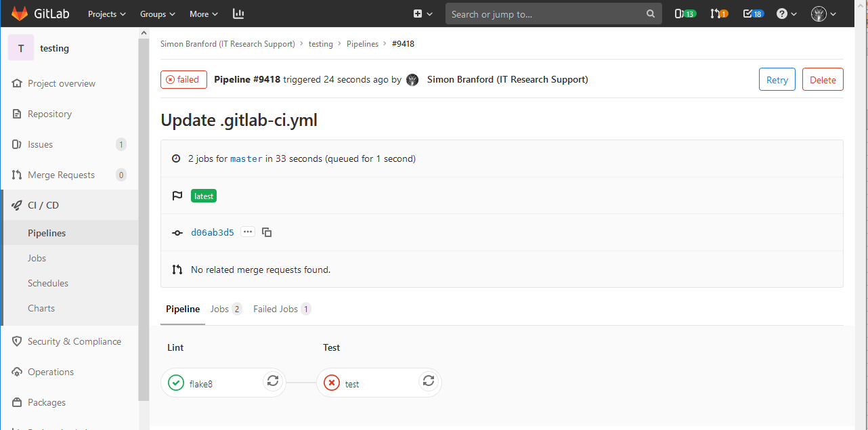Viewport: 868px width, 430px height.
Task: Retry the failed test job icon
Action: pos(428,381)
